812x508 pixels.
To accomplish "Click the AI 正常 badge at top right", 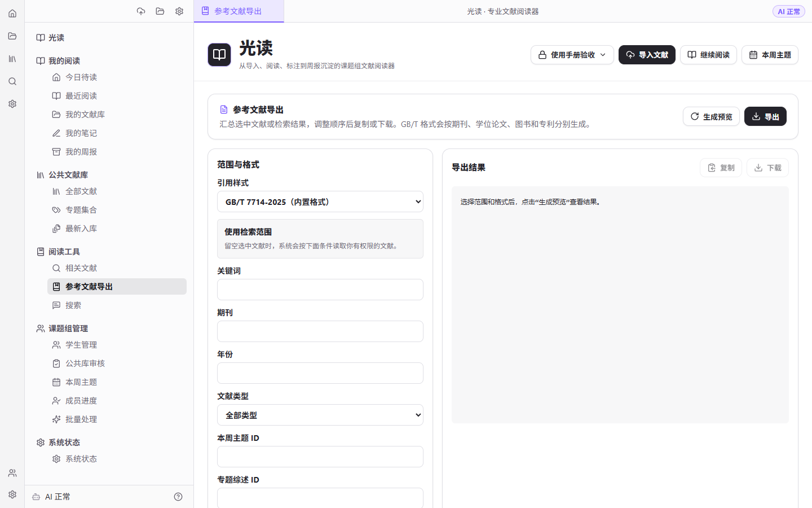I will click(788, 11).
